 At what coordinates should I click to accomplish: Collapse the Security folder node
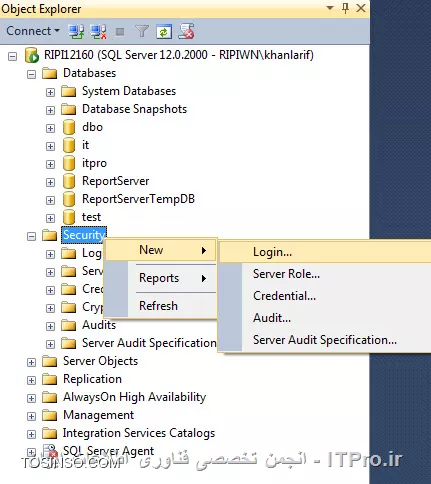[x=31, y=236]
